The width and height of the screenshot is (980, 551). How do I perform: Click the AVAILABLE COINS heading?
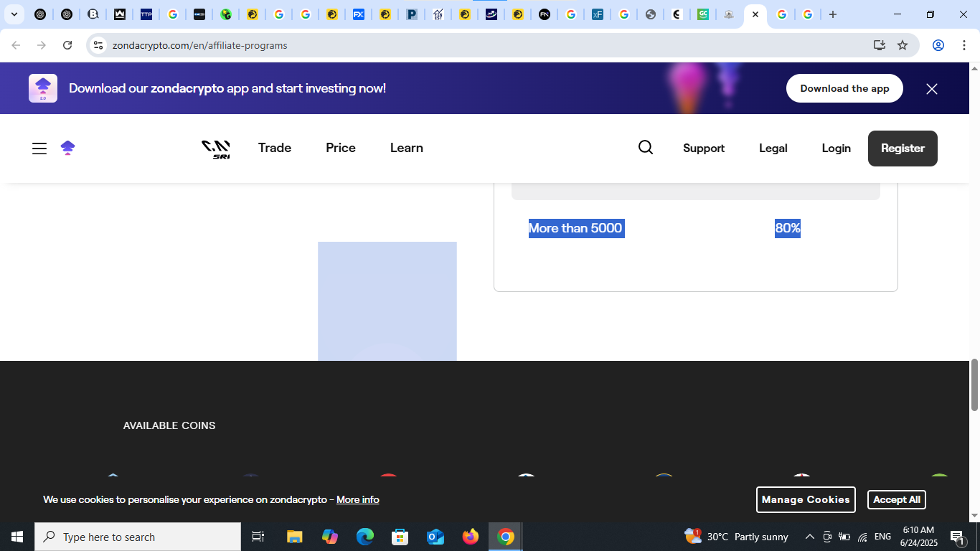169,425
